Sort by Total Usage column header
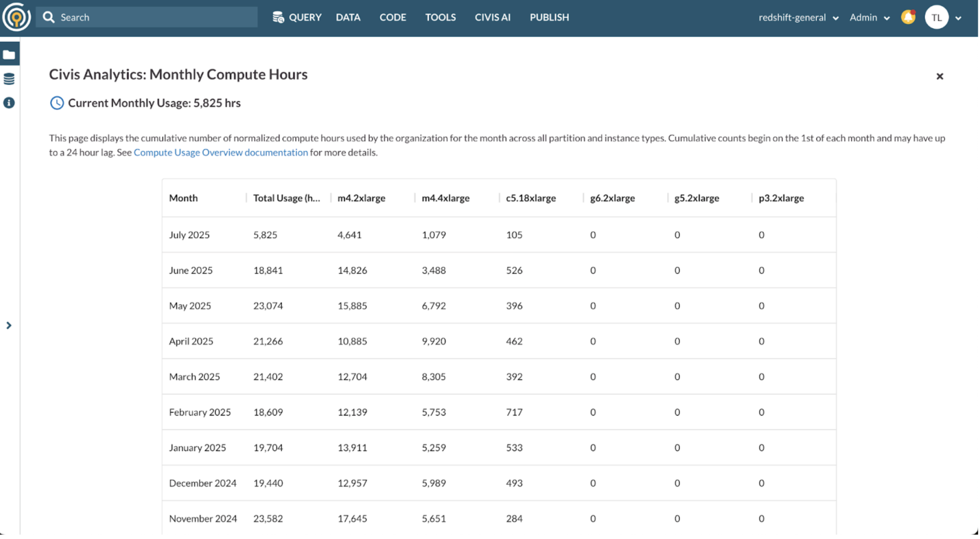 click(286, 198)
